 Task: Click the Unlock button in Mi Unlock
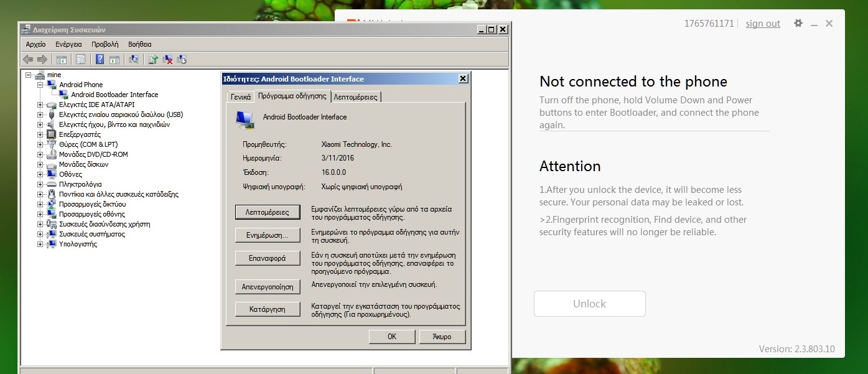coord(590,304)
